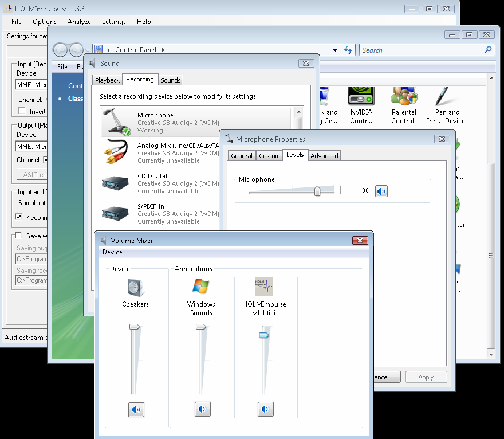The width and height of the screenshot is (504, 439).
Task: Open Parental Controls item
Action: pos(404,105)
